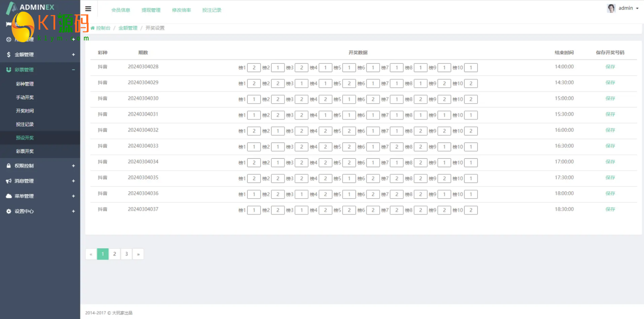This screenshot has height=319, width=644.
Task: Save the row ending at 16:30:00
Action: 610,146
